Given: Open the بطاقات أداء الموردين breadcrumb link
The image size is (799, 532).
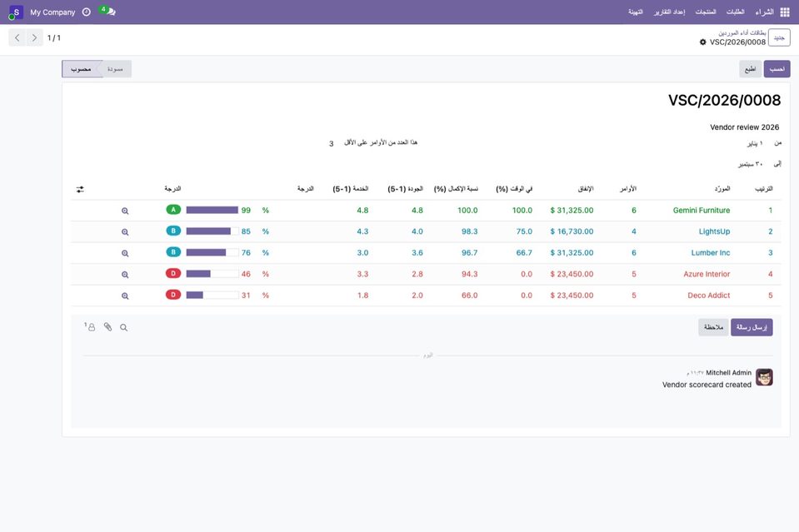Looking at the screenshot, I should (742, 33).
